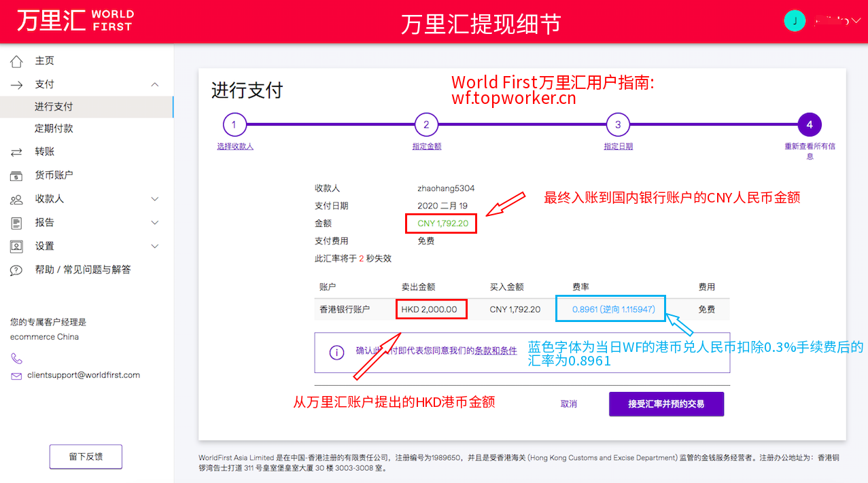The width and height of the screenshot is (868, 483).
Task: Open 货币账户 in the sidebar
Action: (54, 175)
